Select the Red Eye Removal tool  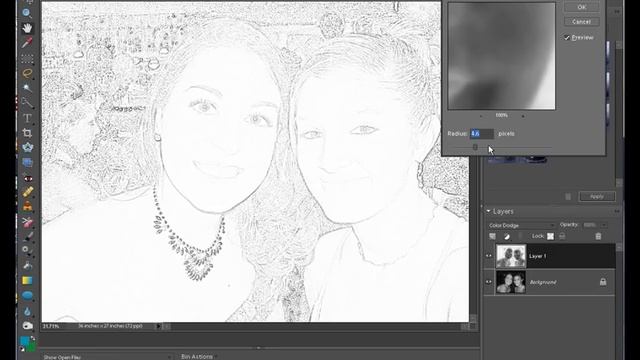click(x=27, y=178)
